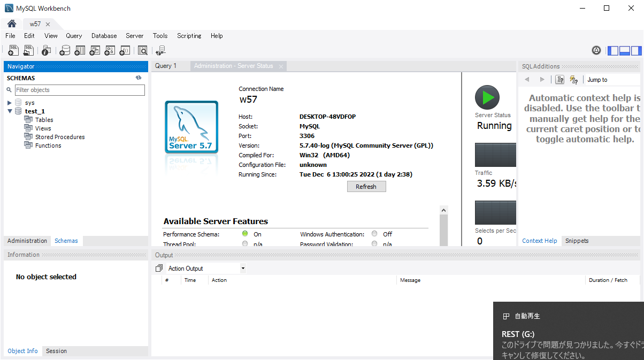Create a new schema icon
644x360 pixels.
pyautogui.click(x=65, y=50)
